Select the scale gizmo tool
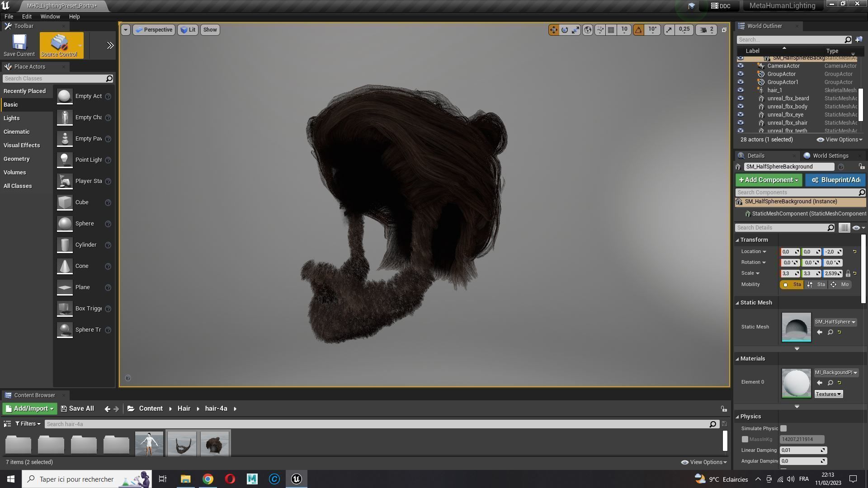This screenshot has width=868, height=488. (576, 30)
